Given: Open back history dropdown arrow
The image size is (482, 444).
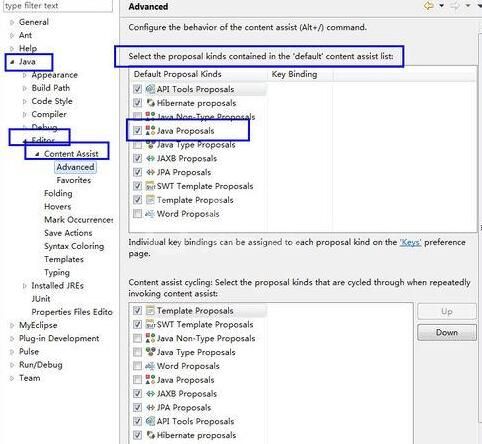Looking at the screenshot, I should coord(441,6).
